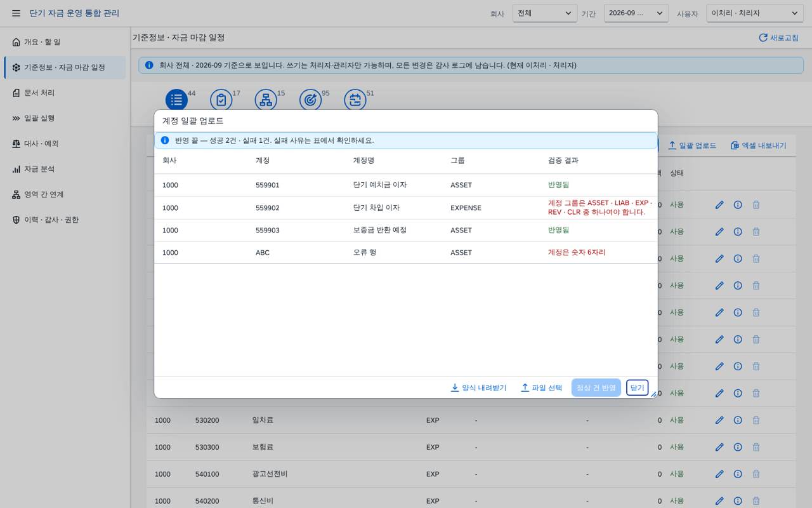The image size is (812, 508).
Task: Show info for the 530300 보험료 row
Action: click(x=738, y=447)
